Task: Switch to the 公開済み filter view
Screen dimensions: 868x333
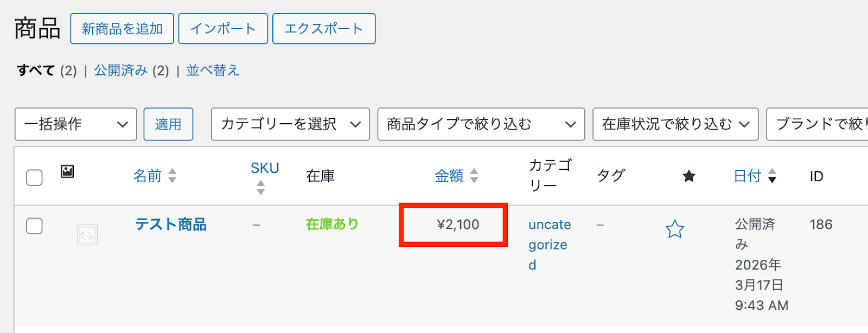Action: tap(120, 71)
